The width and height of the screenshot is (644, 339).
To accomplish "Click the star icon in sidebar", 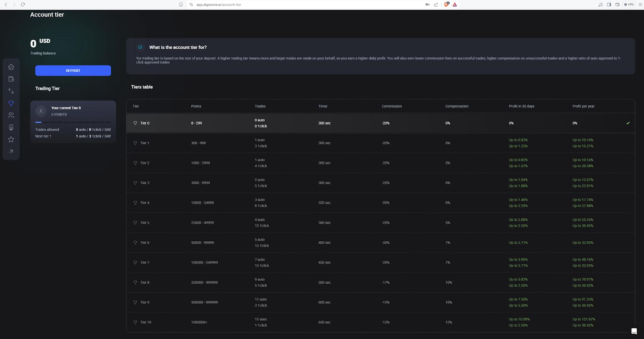I will tap(11, 140).
